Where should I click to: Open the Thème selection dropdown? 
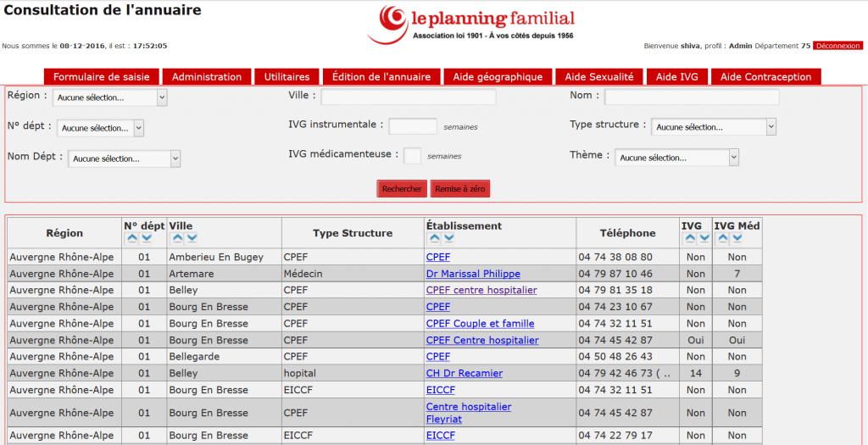(x=676, y=158)
